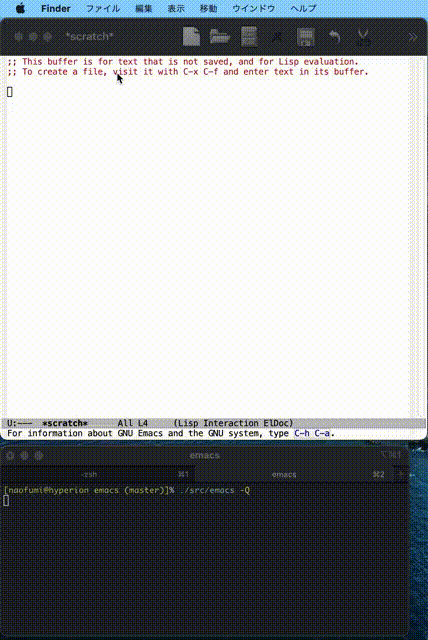Viewport: 428px width, 640px height.
Task: Open the directory (Dired) toolbar icon
Action: pos(249,37)
